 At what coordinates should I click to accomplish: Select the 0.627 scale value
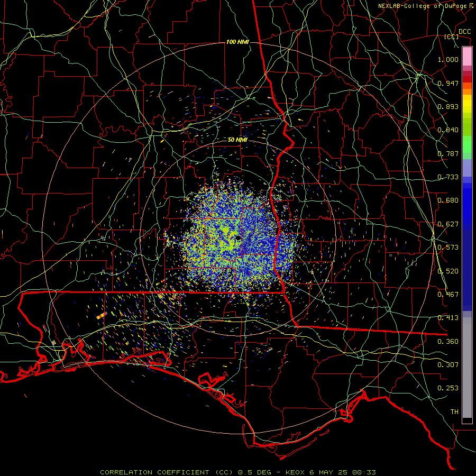[x=448, y=224]
